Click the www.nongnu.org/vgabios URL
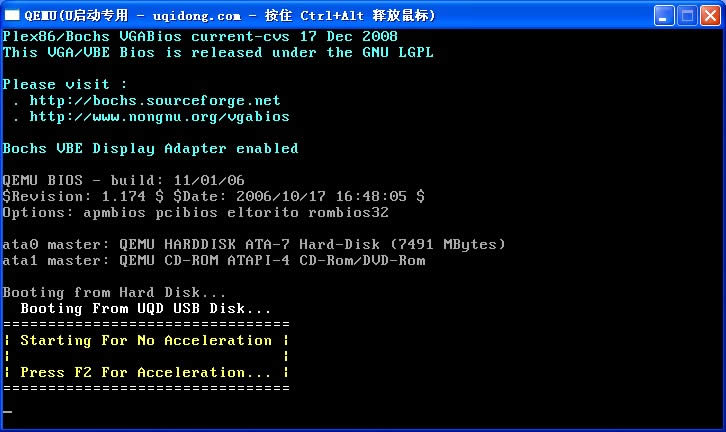Image resolution: width=726 pixels, height=432 pixels. [160, 117]
